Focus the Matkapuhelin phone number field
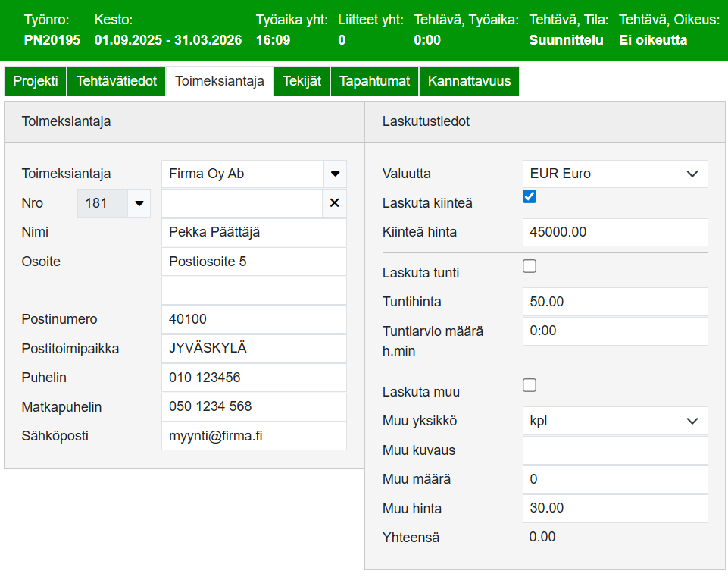This screenshot has width=728, height=580. pyautogui.click(x=253, y=407)
